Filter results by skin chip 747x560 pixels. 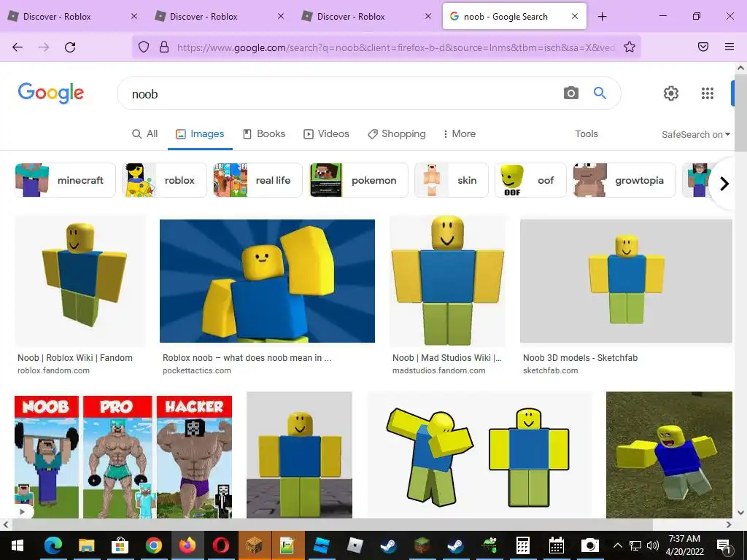(452, 181)
